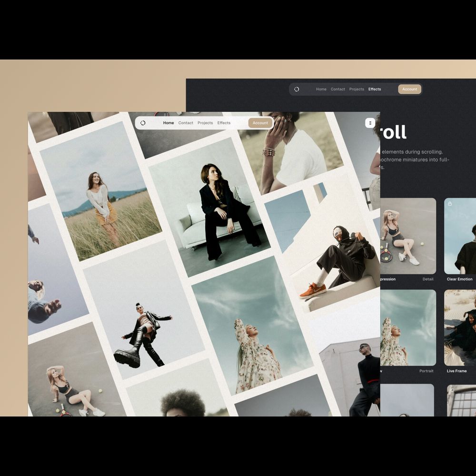Click the lock icon on Clear Emotion card
476x476 pixels.
[x=450, y=204]
